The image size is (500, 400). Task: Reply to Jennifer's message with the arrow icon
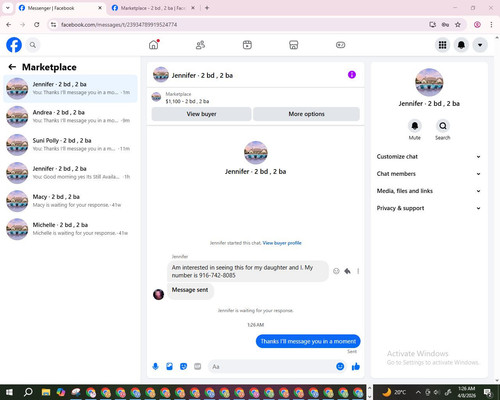pyautogui.click(x=347, y=271)
